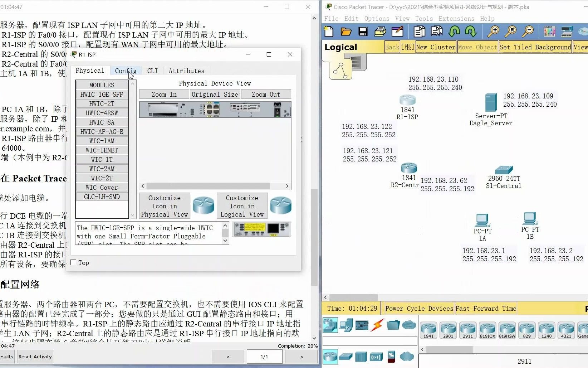Click the device search input field
The width and height of the screenshot is (588, 368).
pyautogui.click(x=370, y=340)
